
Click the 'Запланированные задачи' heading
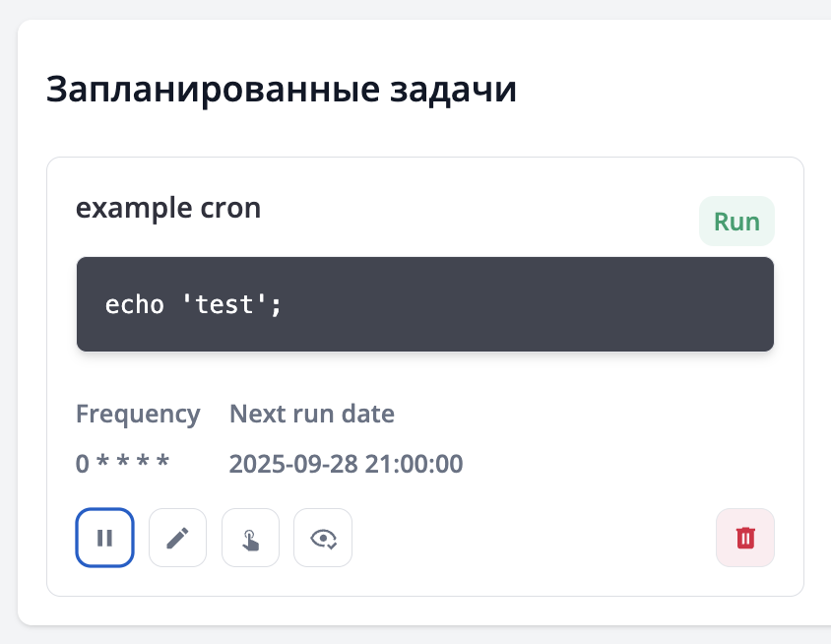tap(282, 90)
